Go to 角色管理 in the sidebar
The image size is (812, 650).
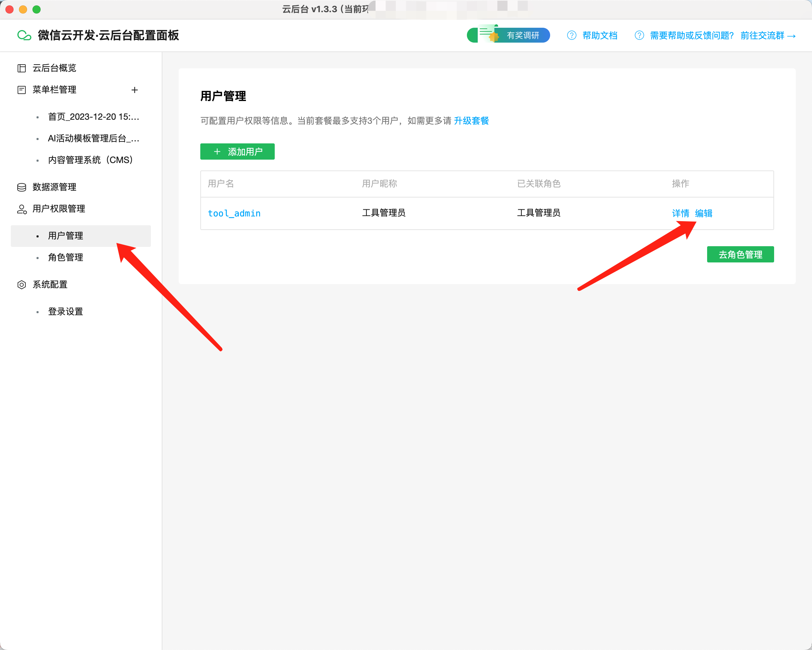coord(66,257)
